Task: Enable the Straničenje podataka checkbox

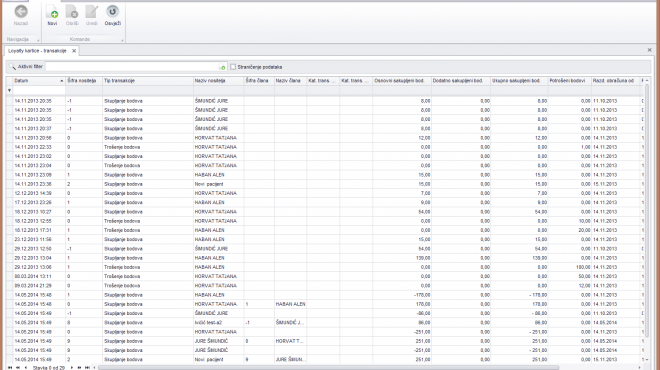Action: 233,67
